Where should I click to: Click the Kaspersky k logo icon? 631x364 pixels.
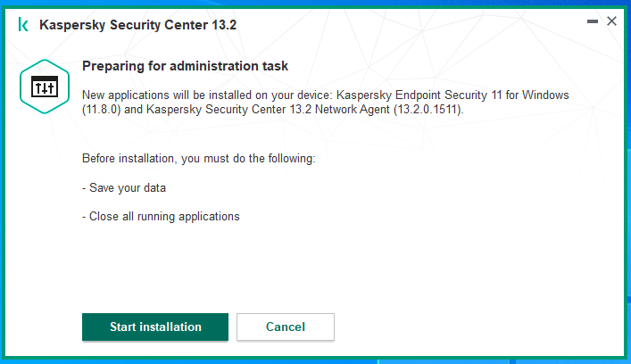[23, 25]
